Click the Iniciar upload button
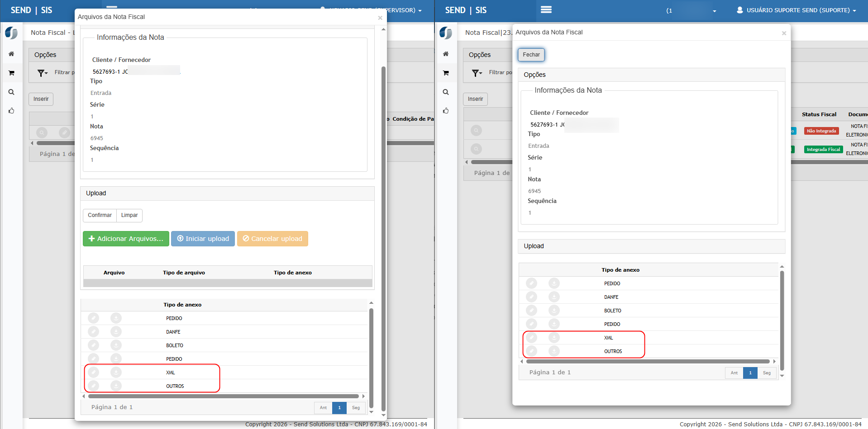868x429 pixels. (x=203, y=239)
